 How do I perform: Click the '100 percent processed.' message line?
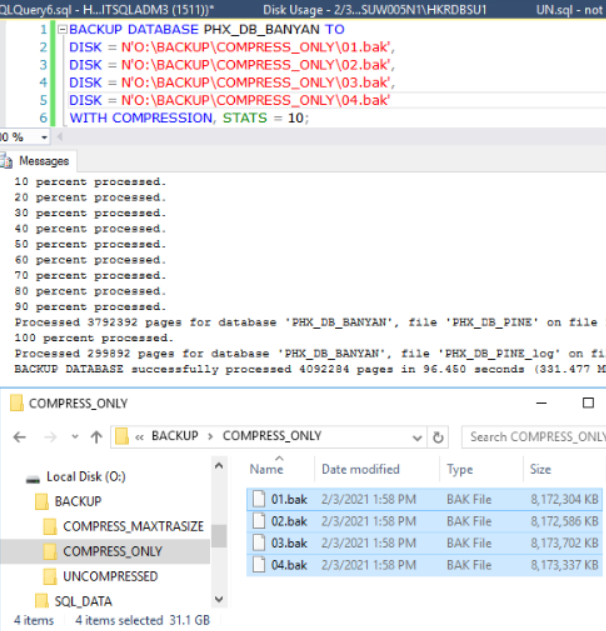(94, 338)
